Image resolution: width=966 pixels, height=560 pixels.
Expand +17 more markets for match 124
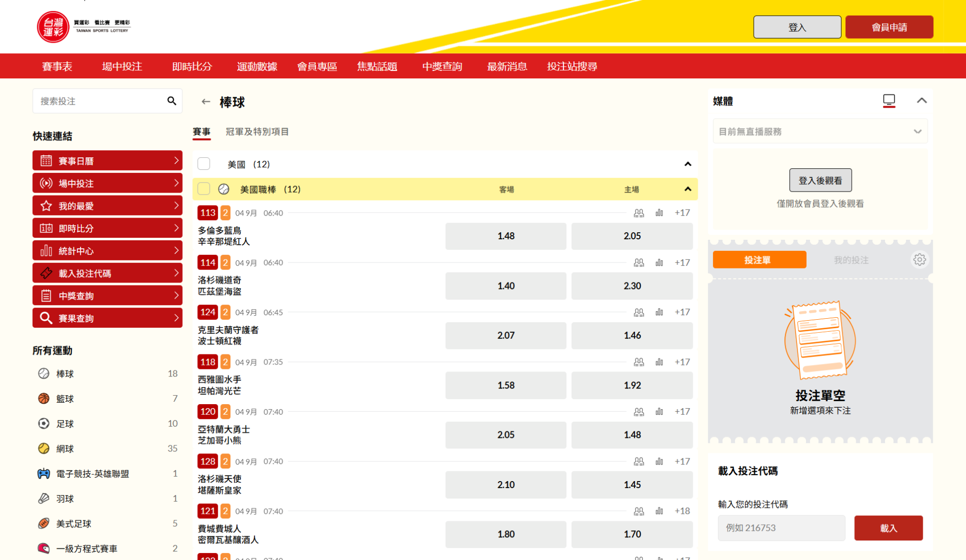[682, 313]
